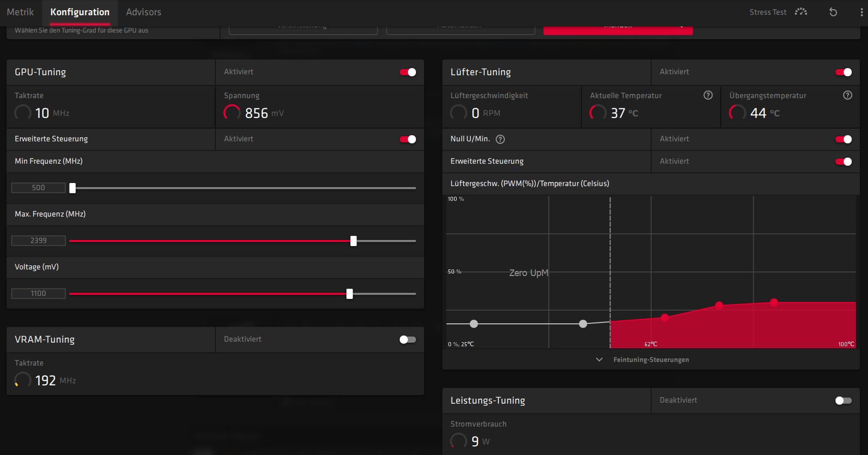Click the Lüftergeschwindigkeit gauge icon
Image resolution: width=868 pixels, height=455 pixels.
(x=459, y=112)
